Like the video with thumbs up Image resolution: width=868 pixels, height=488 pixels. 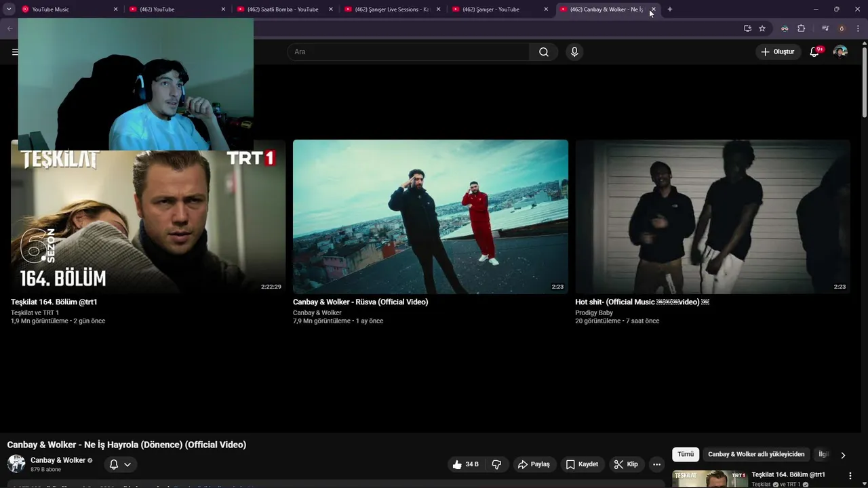tap(465, 464)
